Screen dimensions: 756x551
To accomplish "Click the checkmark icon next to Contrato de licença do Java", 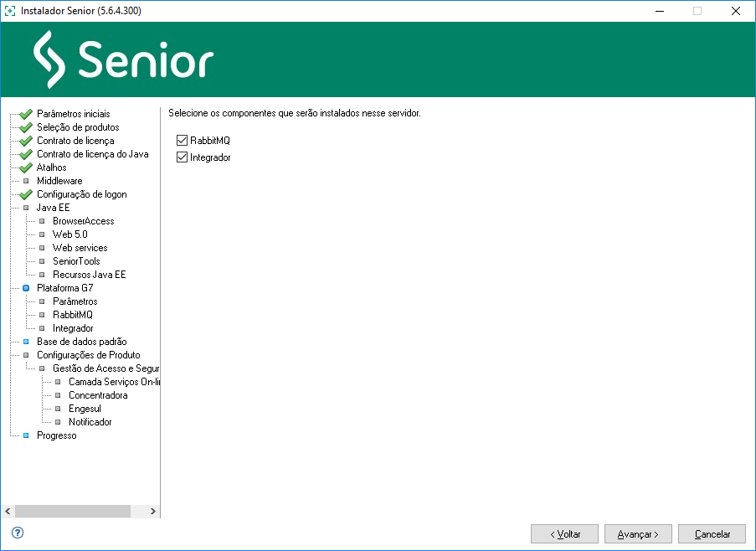I will click(x=26, y=155).
